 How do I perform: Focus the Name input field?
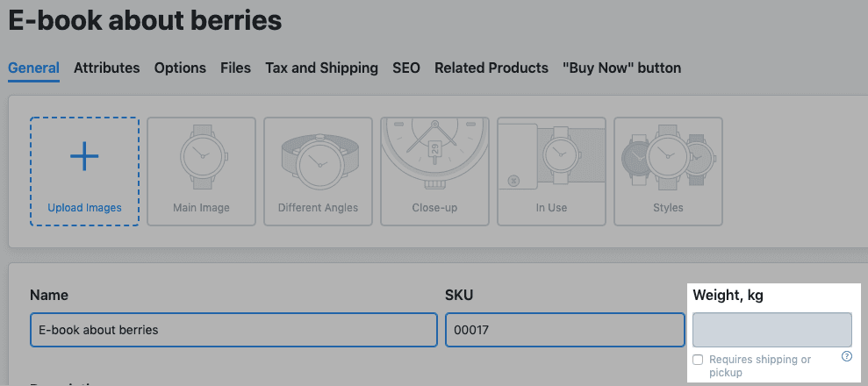(x=233, y=330)
